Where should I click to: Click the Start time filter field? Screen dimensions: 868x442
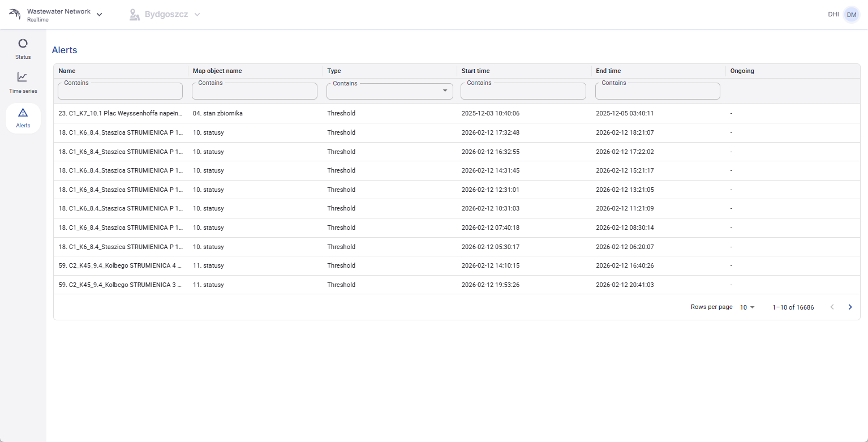point(523,91)
